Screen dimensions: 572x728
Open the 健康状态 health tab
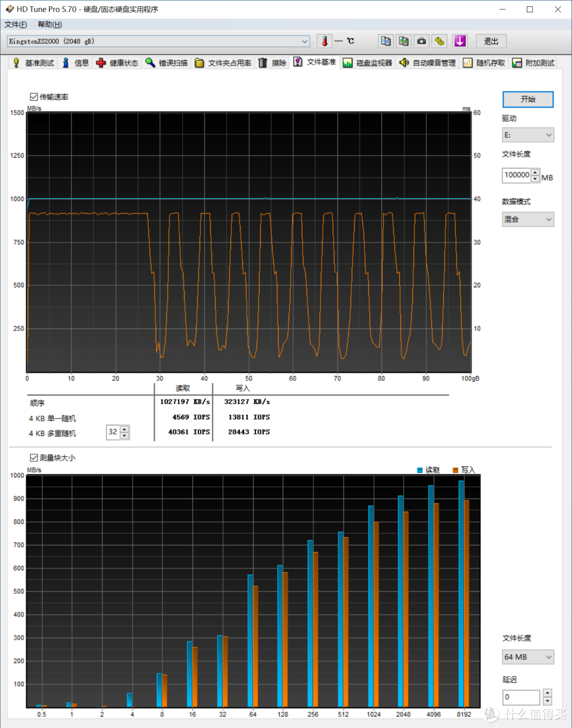tap(117, 63)
